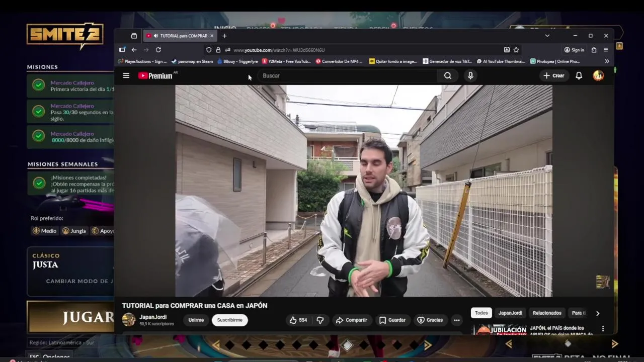Open the AI YouTube Thumbnail bookmark
The image size is (644, 362).
(501, 61)
